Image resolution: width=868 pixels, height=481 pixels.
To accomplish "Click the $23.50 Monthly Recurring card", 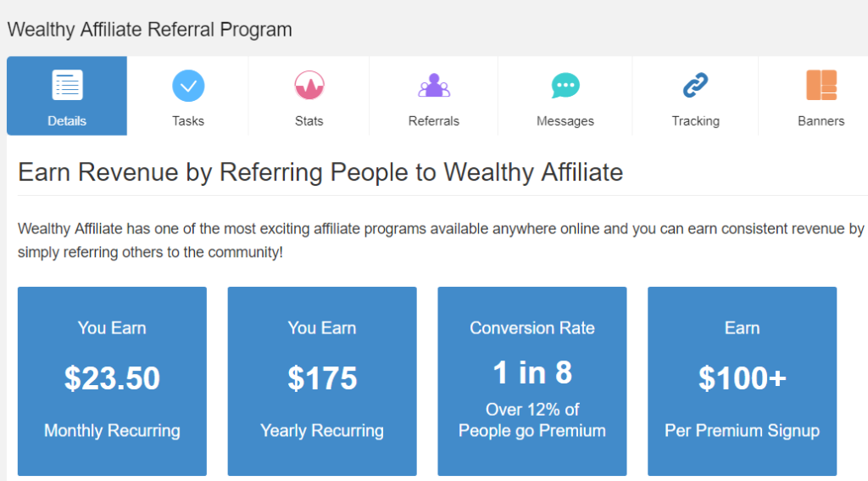I will click(113, 381).
